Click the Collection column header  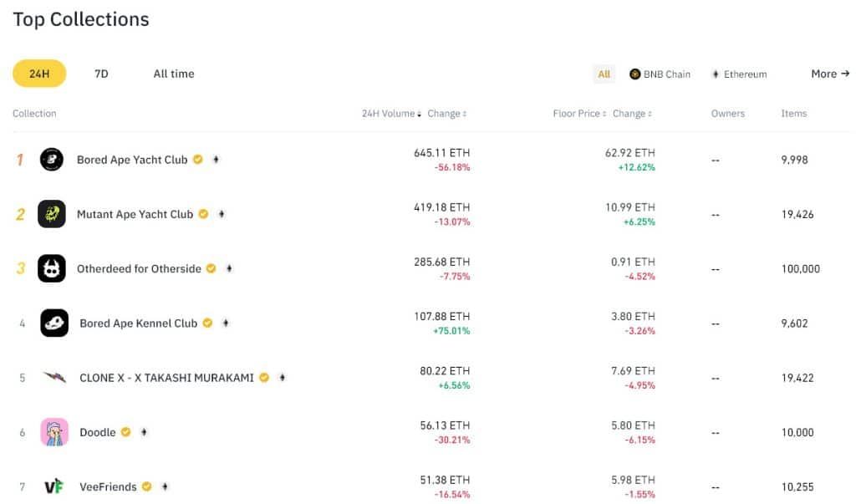(34, 114)
